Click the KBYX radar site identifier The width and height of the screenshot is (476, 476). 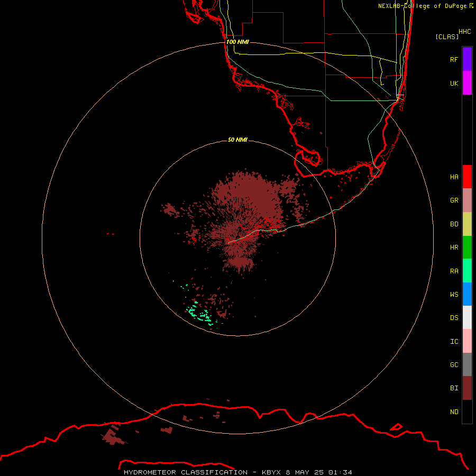tap(271, 472)
